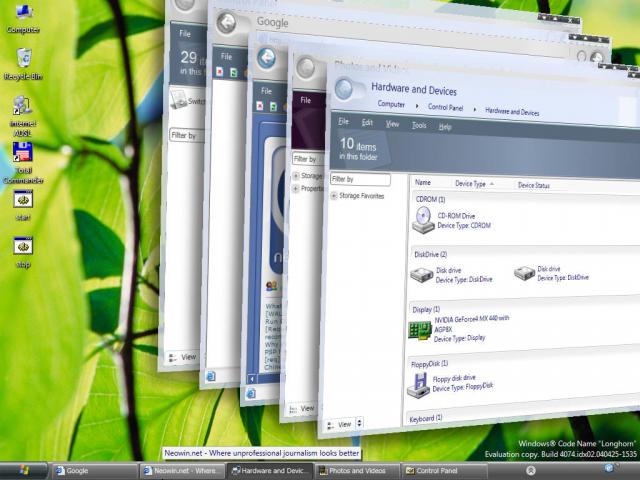Click red stop icon in Neowin window
The width and height of the screenshot is (640, 480).
(260, 106)
